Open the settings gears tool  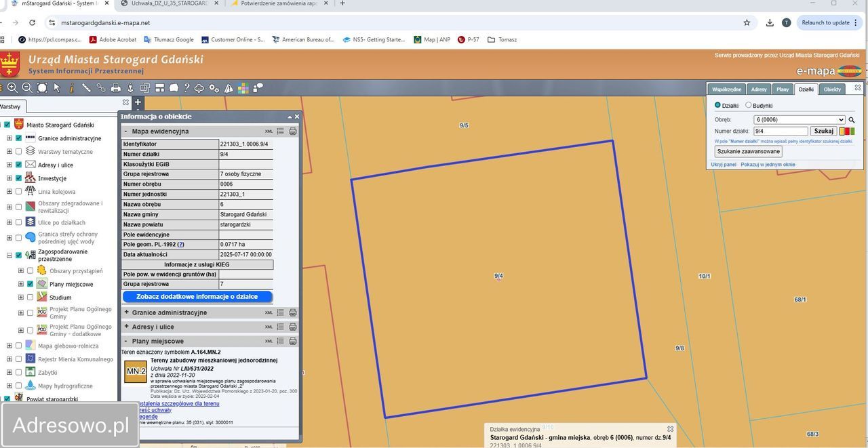click(x=214, y=87)
